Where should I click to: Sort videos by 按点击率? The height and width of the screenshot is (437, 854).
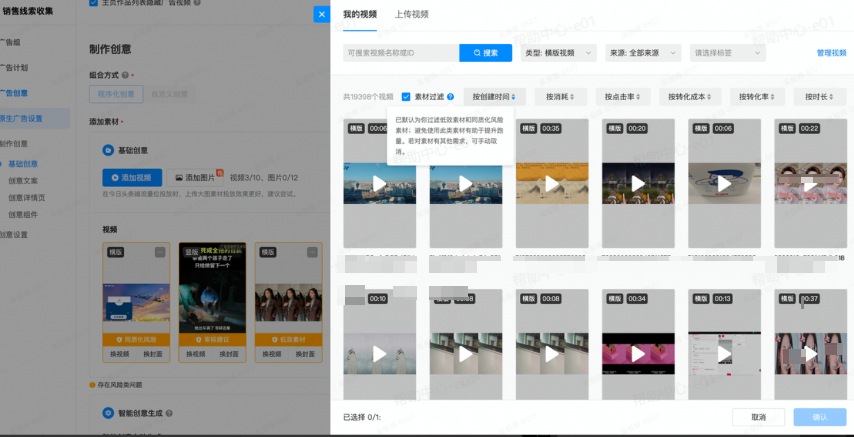[x=623, y=96]
